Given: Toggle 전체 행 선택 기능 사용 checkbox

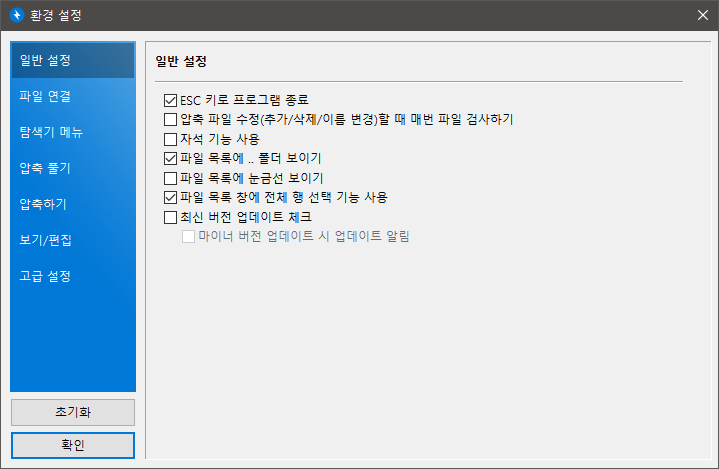Looking at the screenshot, I should [x=171, y=198].
